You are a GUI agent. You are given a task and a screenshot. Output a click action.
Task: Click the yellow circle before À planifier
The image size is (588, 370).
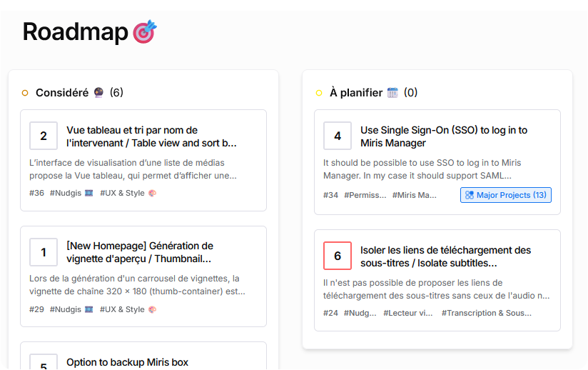click(319, 93)
